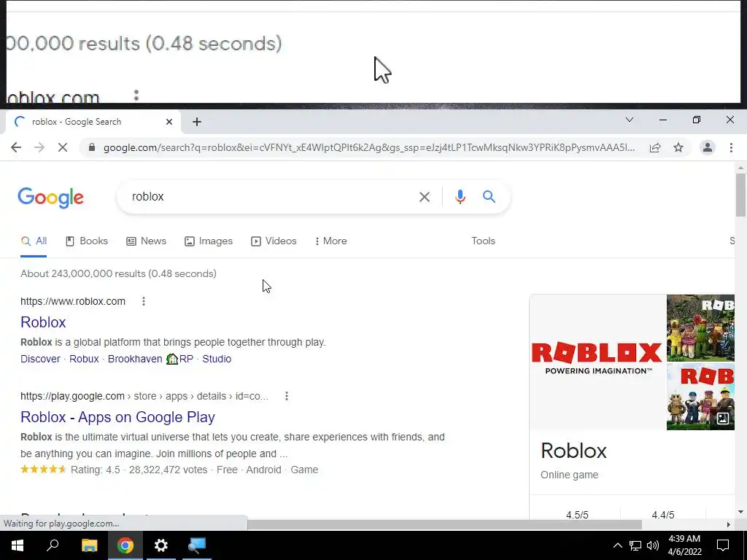Open File Explorer from the taskbar
Viewport: 747px width, 560px height.
click(x=89, y=545)
